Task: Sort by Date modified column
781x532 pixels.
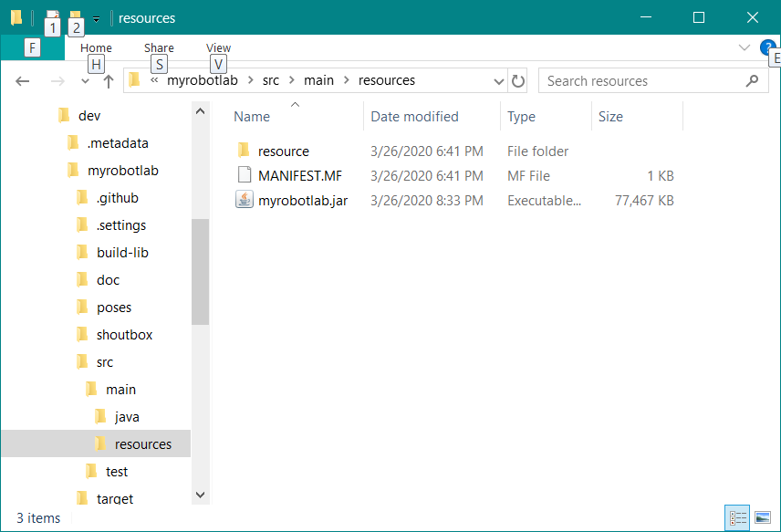Action: click(x=414, y=117)
